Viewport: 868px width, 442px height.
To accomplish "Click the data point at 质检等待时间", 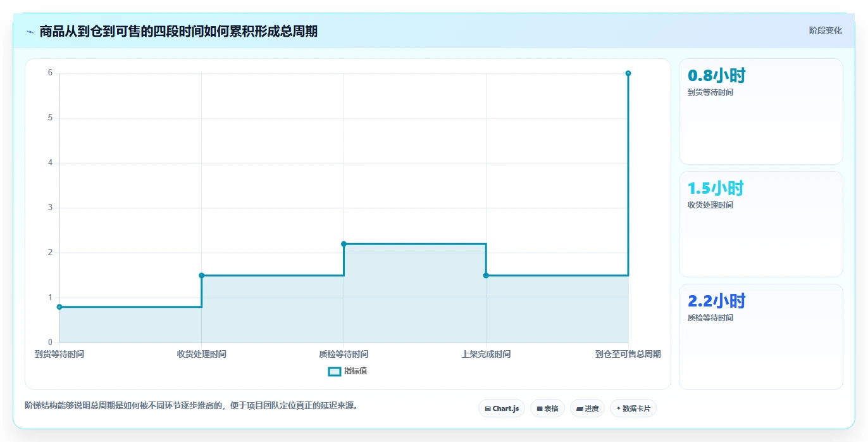I will tap(344, 244).
